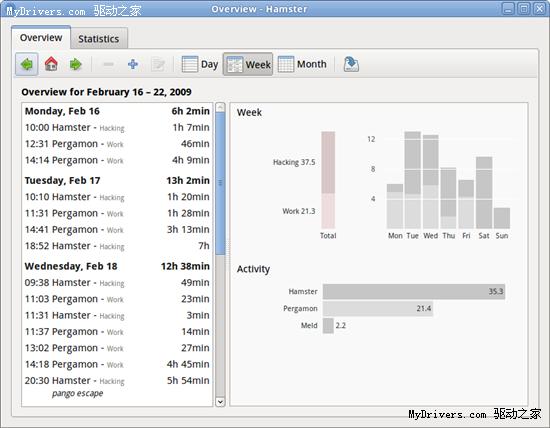The image size is (550, 428).
Task: Click the Mon bar in weekly chart
Action: (x=395, y=206)
